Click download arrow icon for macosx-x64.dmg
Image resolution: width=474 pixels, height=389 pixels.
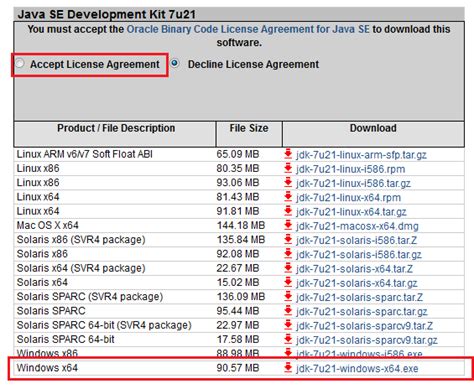pyautogui.click(x=288, y=225)
